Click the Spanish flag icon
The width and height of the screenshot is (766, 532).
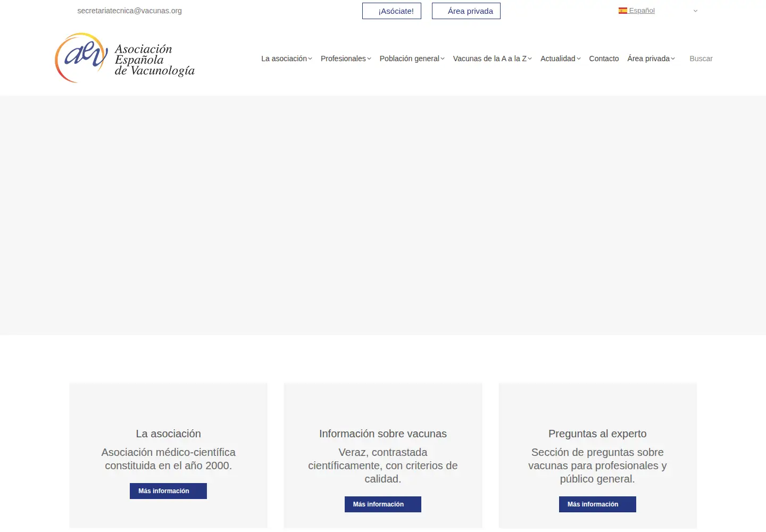point(623,11)
